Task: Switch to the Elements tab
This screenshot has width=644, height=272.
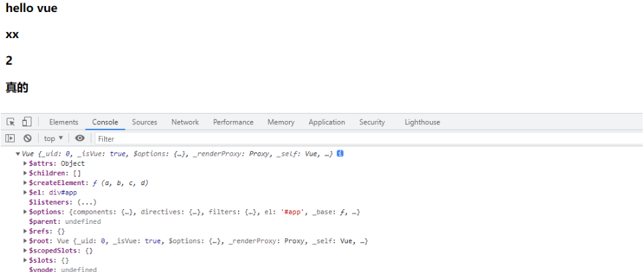Action: [63, 122]
